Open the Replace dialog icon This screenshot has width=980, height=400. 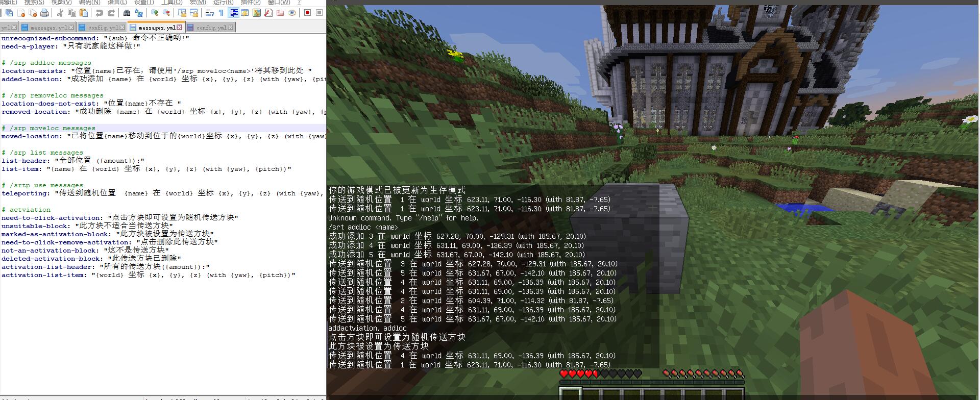(139, 13)
